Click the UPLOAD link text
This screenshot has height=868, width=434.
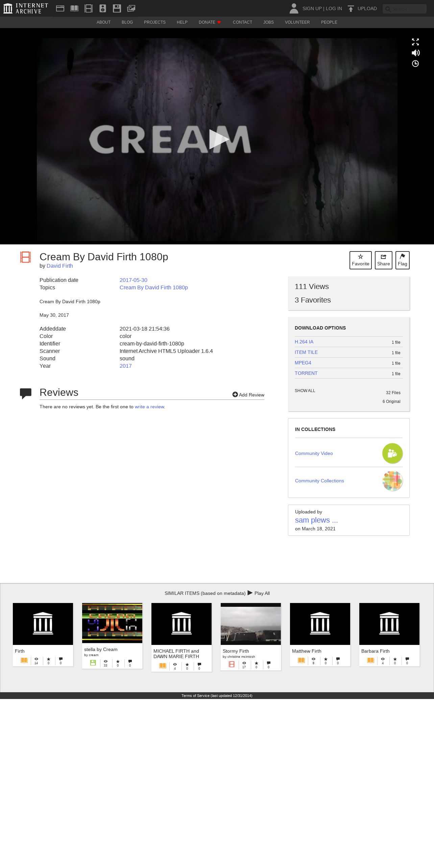(x=367, y=8)
